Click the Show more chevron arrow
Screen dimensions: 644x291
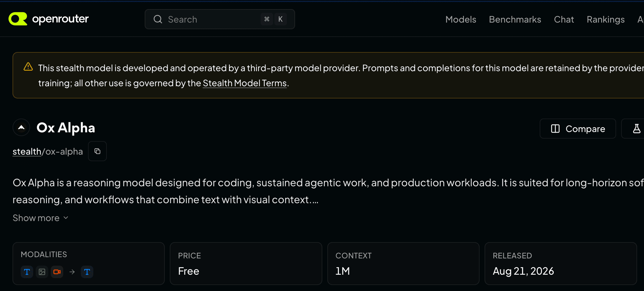point(66,218)
